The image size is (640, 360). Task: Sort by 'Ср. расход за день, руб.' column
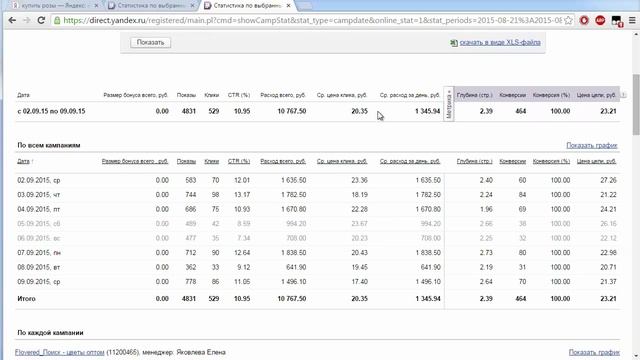point(410,161)
